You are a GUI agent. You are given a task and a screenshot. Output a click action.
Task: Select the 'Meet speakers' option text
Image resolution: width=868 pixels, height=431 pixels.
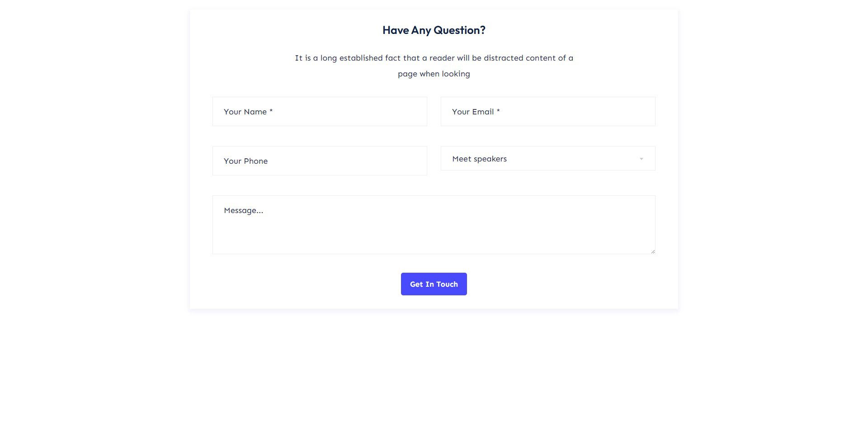pos(479,159)
